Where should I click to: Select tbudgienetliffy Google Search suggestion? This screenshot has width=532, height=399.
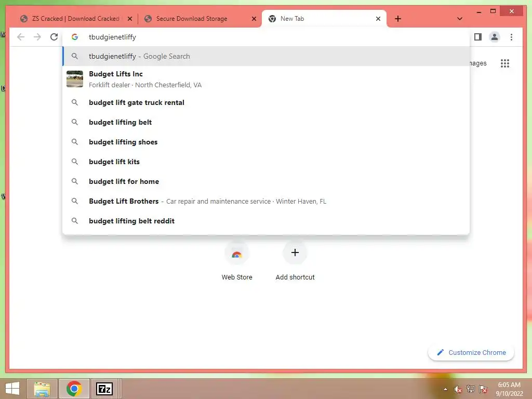pos(266,56)
